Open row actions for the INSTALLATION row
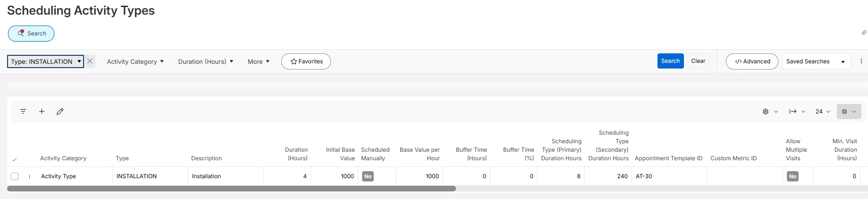 pyautogui.click(x=29, y=176)
